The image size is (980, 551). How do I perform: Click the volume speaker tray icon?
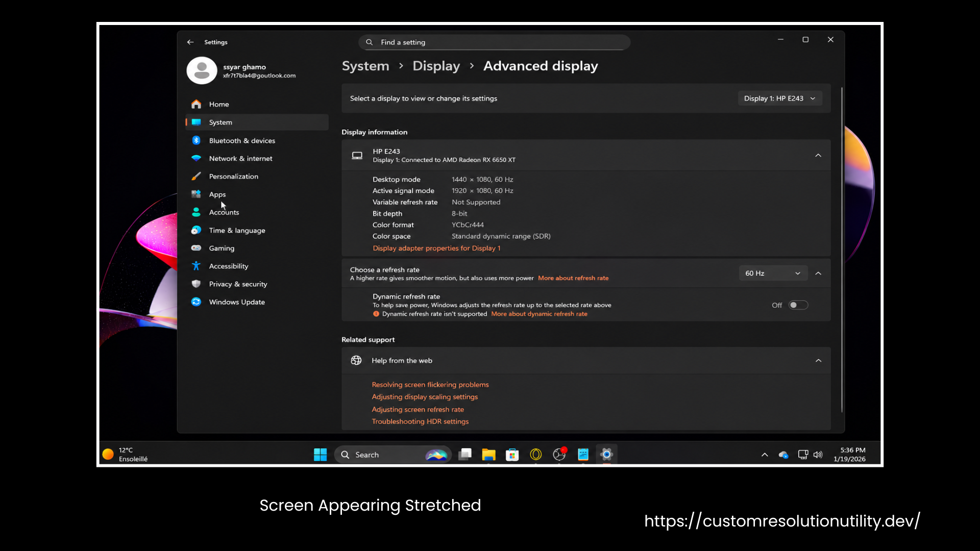818,455
